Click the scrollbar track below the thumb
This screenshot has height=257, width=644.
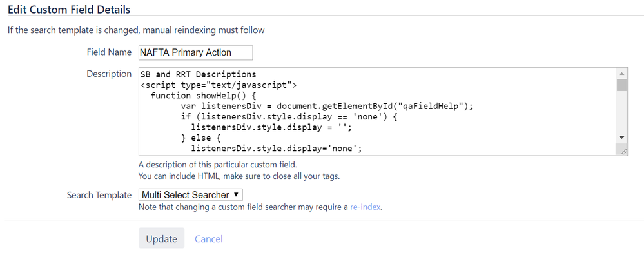621,112
